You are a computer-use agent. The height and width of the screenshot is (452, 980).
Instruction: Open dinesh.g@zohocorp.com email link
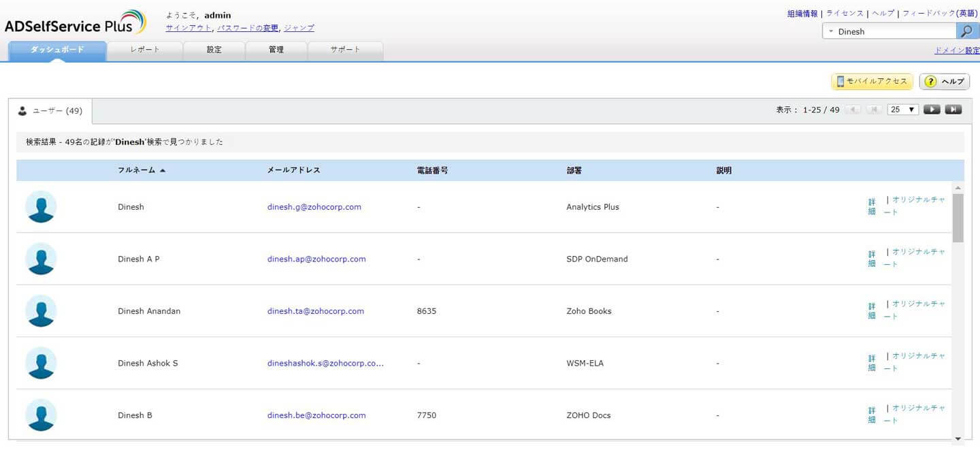314,207
